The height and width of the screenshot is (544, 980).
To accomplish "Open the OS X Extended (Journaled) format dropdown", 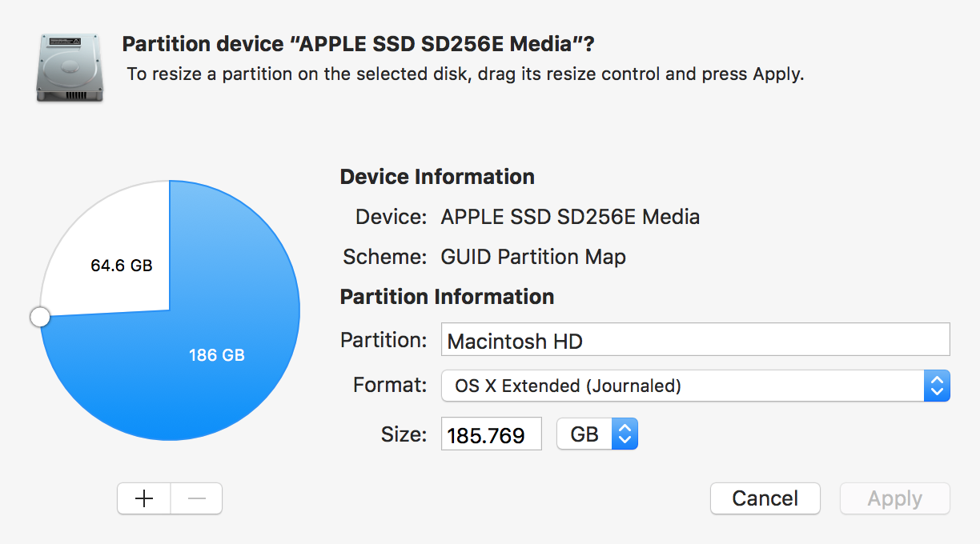I will (x=695, y=386).
